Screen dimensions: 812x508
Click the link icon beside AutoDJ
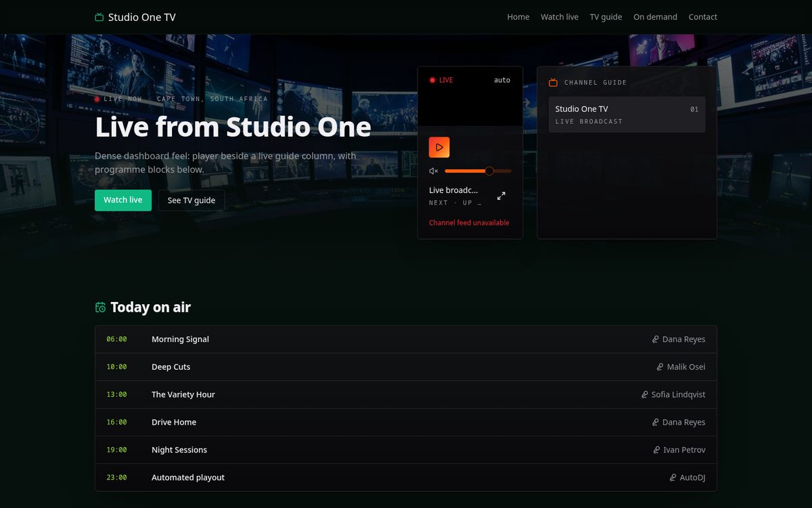point(673,478)
